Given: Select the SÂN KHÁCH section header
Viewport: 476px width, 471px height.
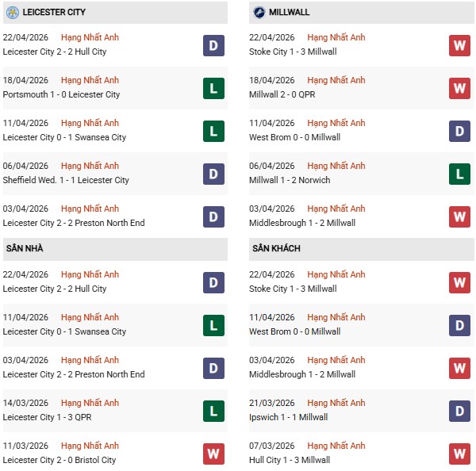Looking at the screenshot, I should (276, 249).
